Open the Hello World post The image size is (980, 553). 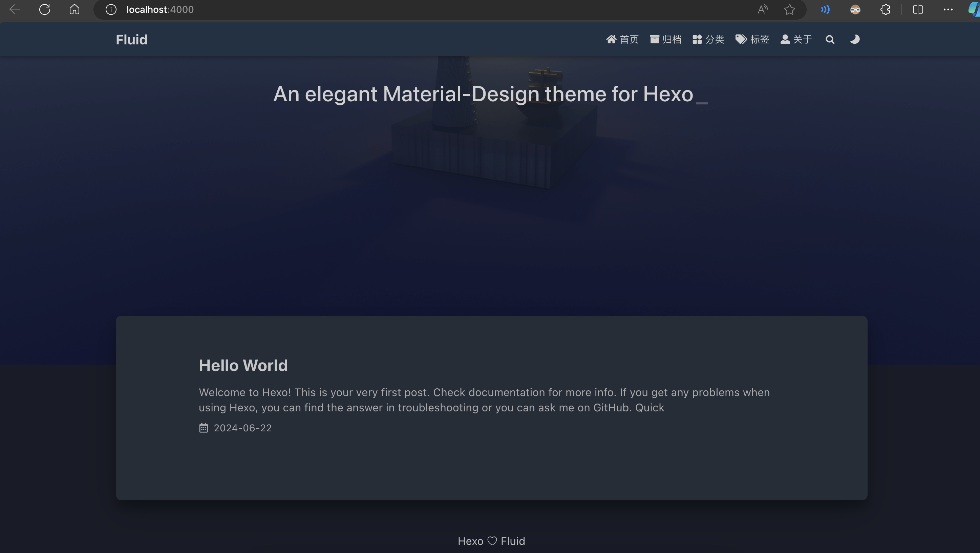point(243,365)
